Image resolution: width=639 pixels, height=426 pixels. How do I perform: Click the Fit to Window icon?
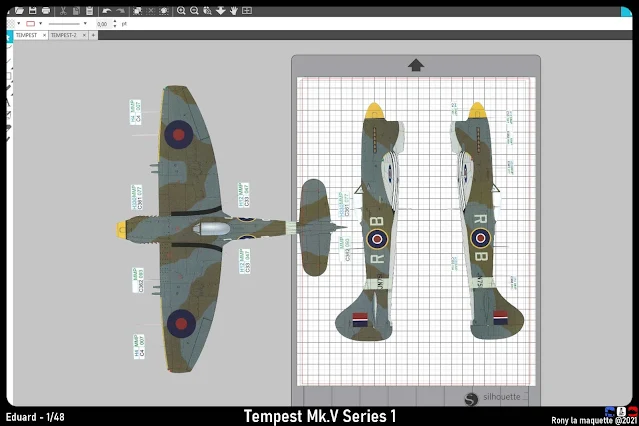247,11
